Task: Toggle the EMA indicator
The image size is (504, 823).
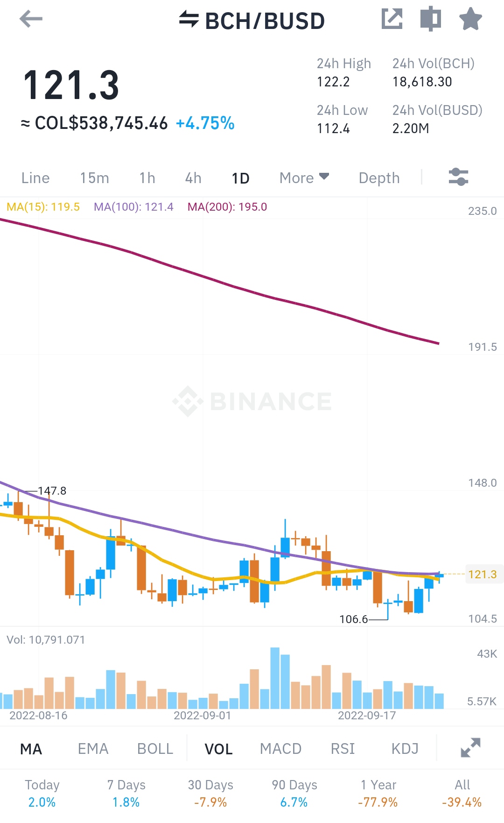Action: point(93,749)
